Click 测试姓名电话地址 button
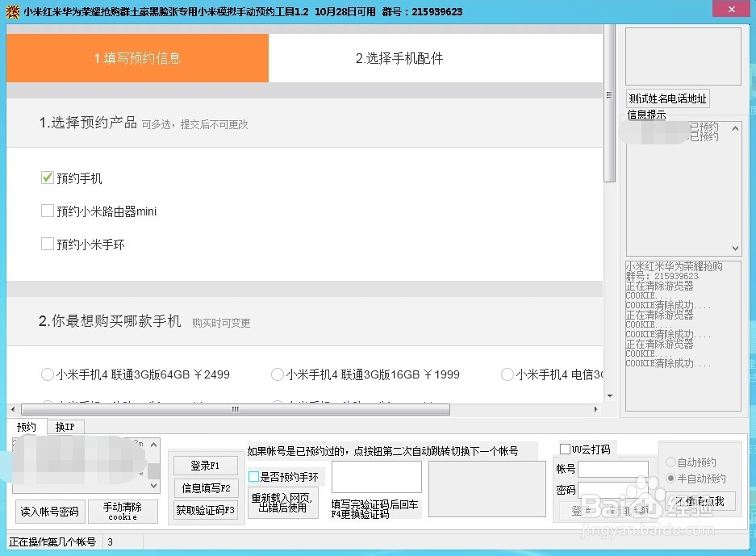Image resolution: width=756 pixels, height=556 pixels. (x=666, y=98)
